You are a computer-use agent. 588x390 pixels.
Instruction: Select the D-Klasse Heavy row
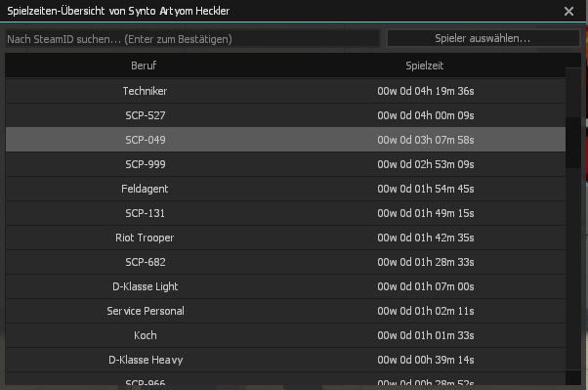(285, 360)
